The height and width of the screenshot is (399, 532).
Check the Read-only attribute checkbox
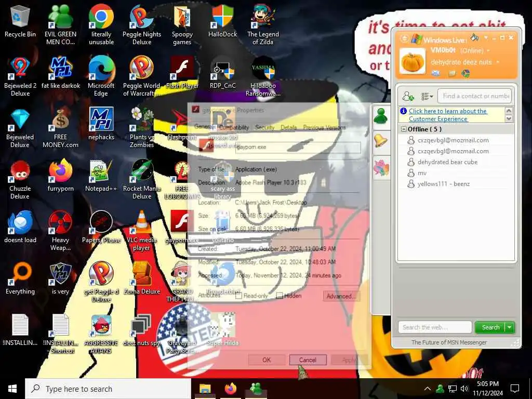coord(238,296)
